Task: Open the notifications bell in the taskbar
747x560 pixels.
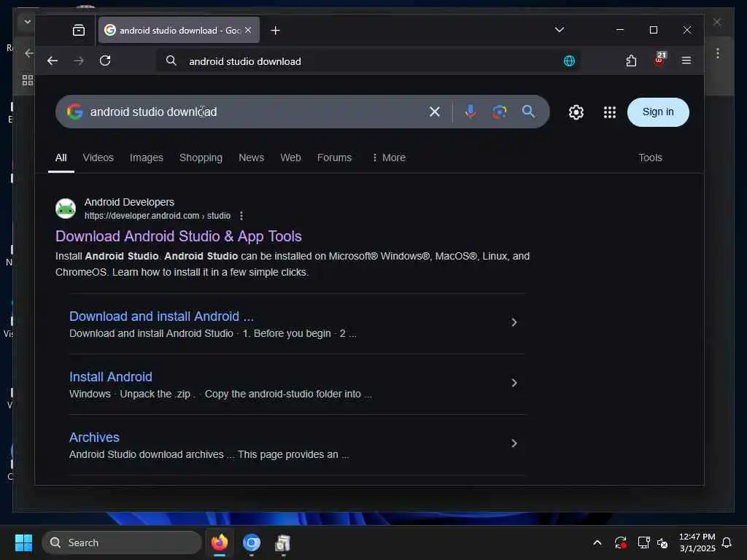Action: pos(727,542)
